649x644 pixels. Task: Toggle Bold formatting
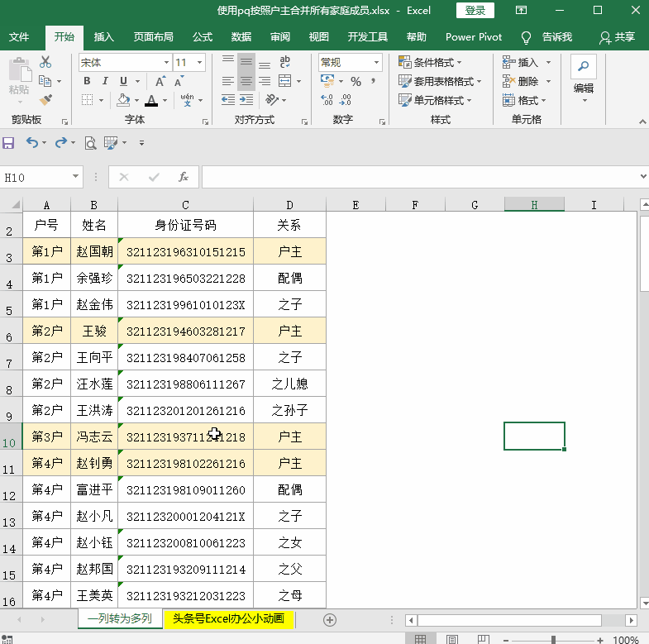[87, 81]
